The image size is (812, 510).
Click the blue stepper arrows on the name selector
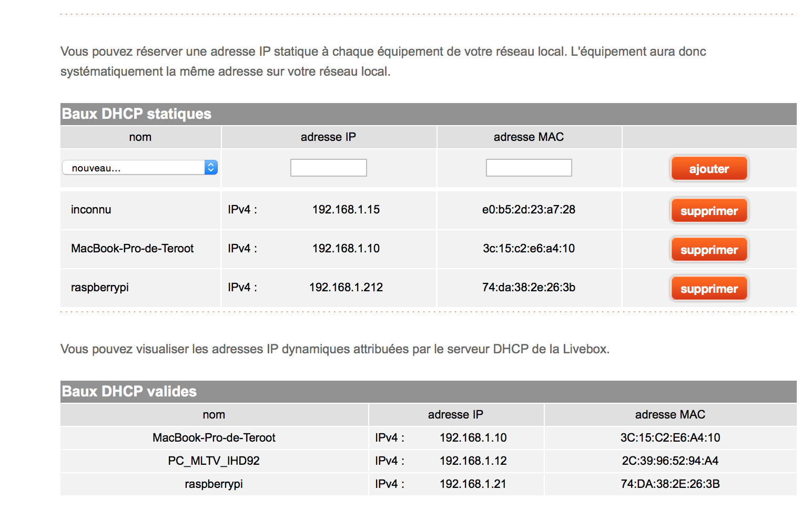point(211,168)
